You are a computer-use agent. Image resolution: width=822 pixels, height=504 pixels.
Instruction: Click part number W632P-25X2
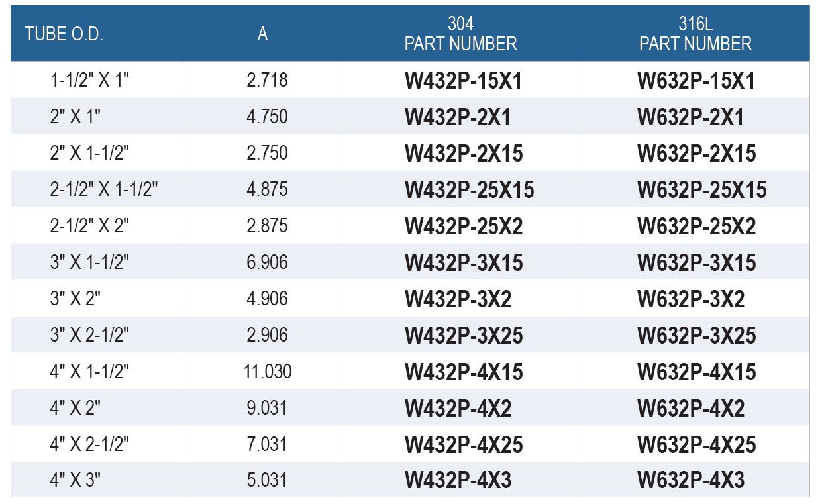(697, 227)
